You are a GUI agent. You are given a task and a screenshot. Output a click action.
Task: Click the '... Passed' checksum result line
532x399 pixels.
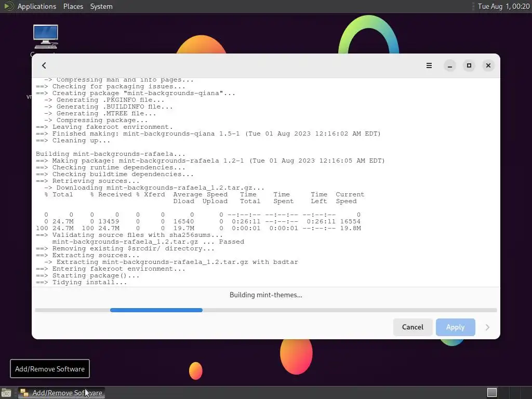click(148, 242)
